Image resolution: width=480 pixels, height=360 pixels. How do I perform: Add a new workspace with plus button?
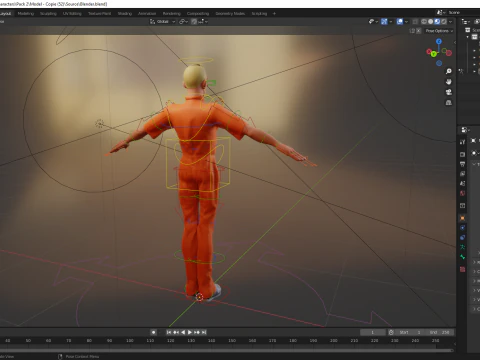pyautogui.click(x=274, y=14)
